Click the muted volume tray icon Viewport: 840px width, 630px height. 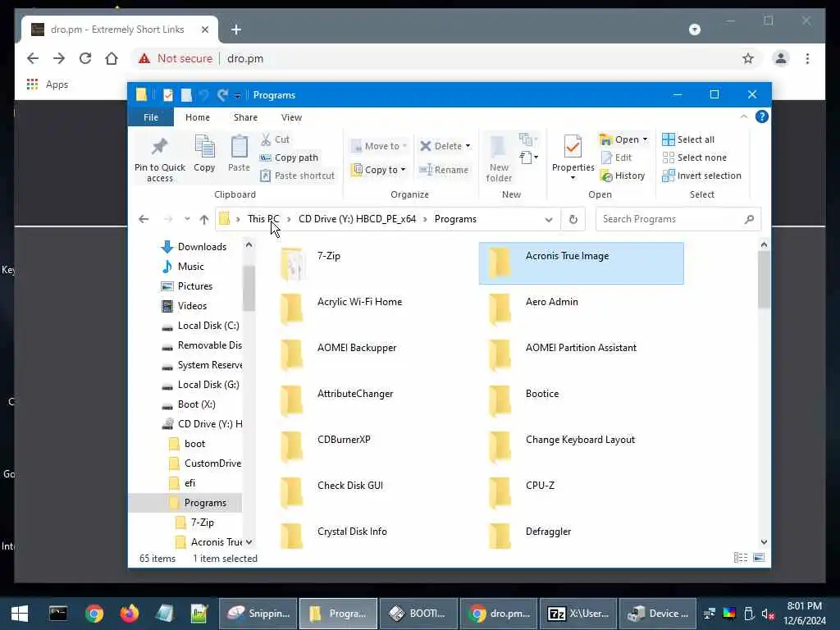(768, 614)
